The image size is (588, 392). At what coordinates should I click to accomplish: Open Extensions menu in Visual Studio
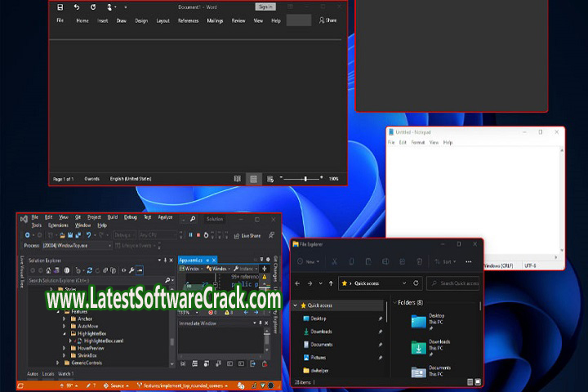tap(58, 225)
